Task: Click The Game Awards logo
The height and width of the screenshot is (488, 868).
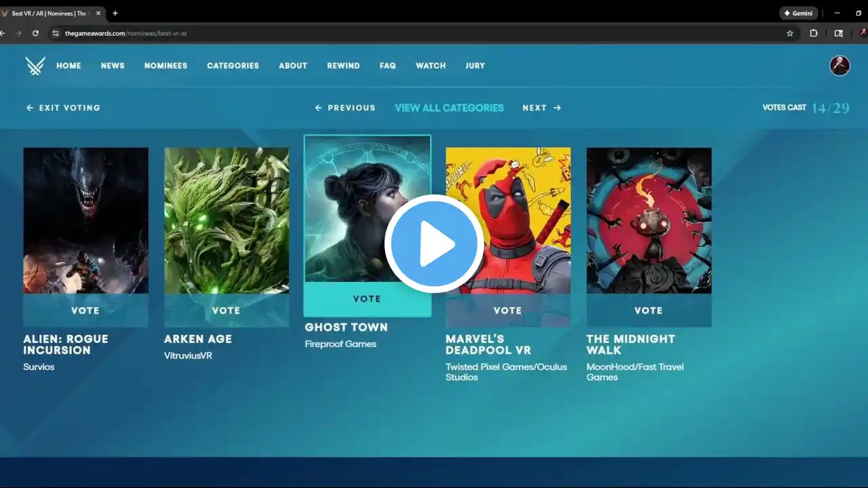Action: coord(35,66)
